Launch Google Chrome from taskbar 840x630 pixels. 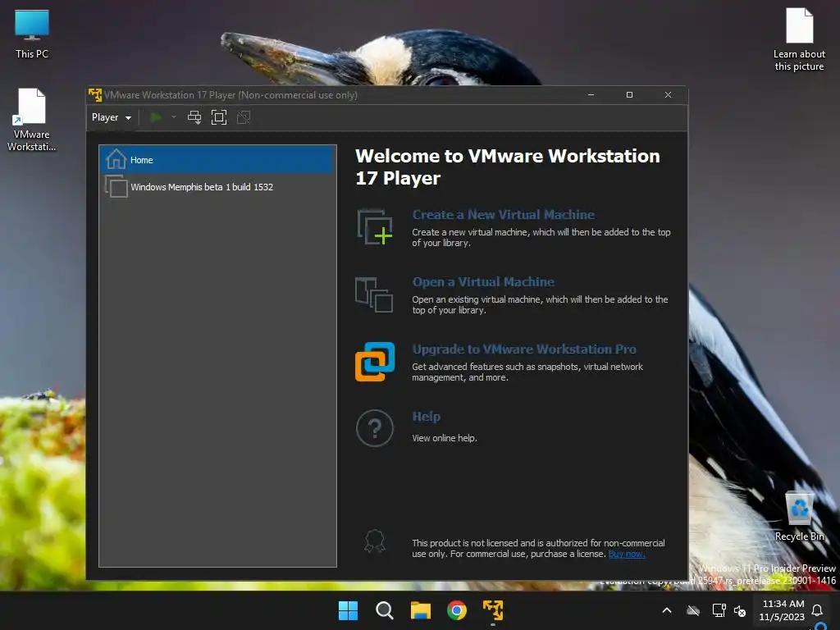coord(456,610)
